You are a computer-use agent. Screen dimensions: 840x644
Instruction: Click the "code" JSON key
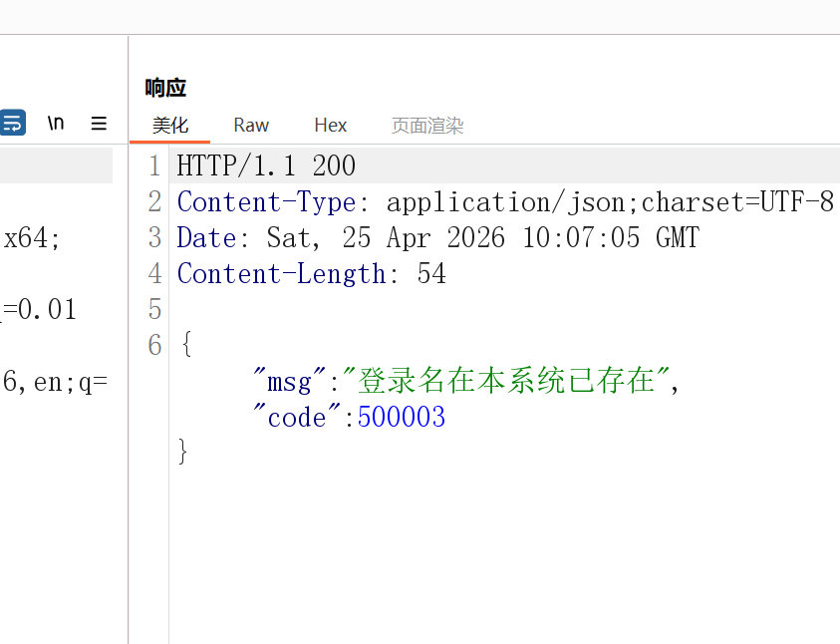click(297, 418)
